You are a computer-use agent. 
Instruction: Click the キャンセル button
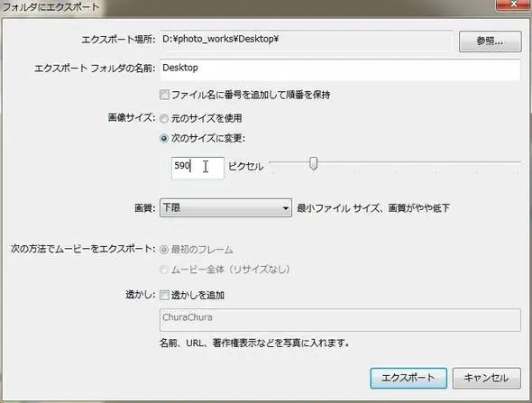pos(487,378)
